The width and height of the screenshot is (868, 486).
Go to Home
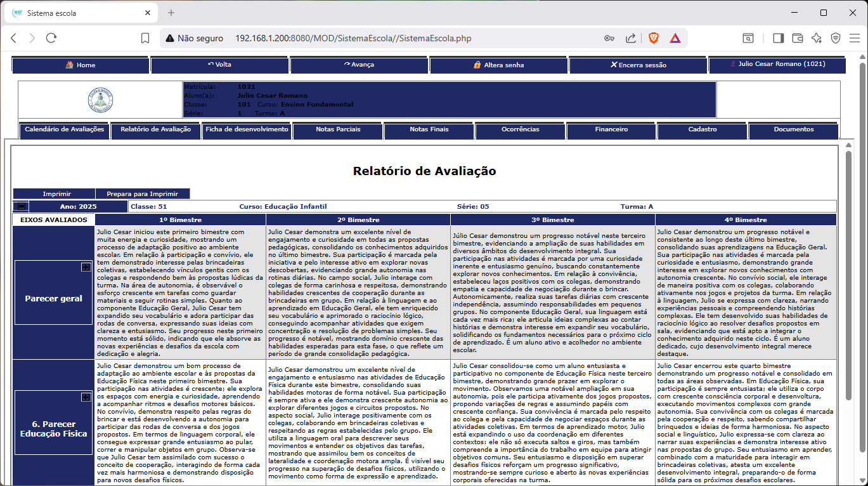[x=81, y=65]
